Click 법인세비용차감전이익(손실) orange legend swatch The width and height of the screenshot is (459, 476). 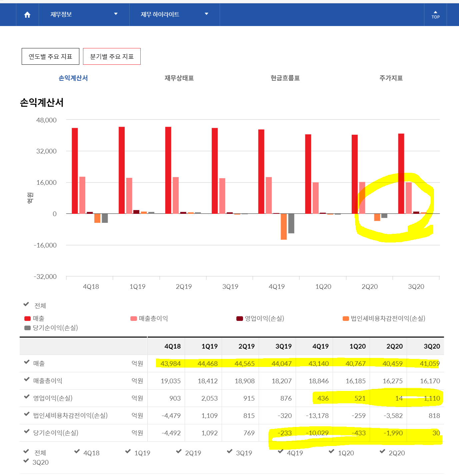click(346, 319)
